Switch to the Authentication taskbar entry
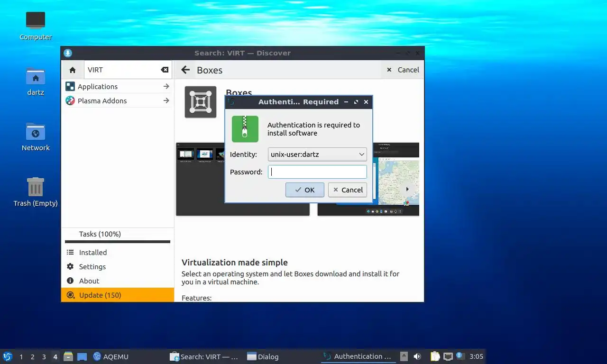607x364 pixels. [x=358, y=356]
